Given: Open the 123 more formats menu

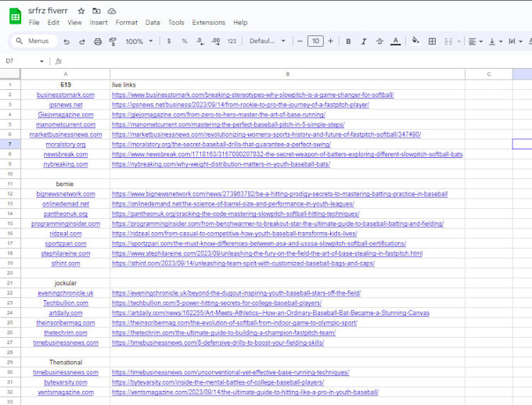Looking at the screenshot, I should [232, 41].
